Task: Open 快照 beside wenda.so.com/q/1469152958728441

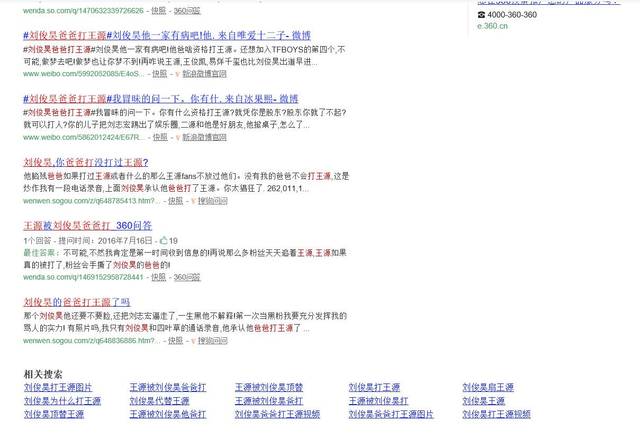Action: point(159,277)
